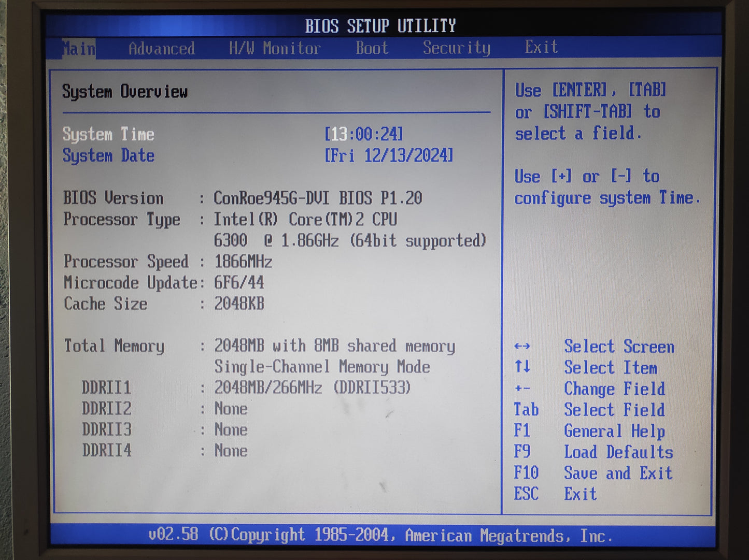Viewport: 749px width, 560px height.
Task: Open the Security settings tab
Action: coord(457,48)
